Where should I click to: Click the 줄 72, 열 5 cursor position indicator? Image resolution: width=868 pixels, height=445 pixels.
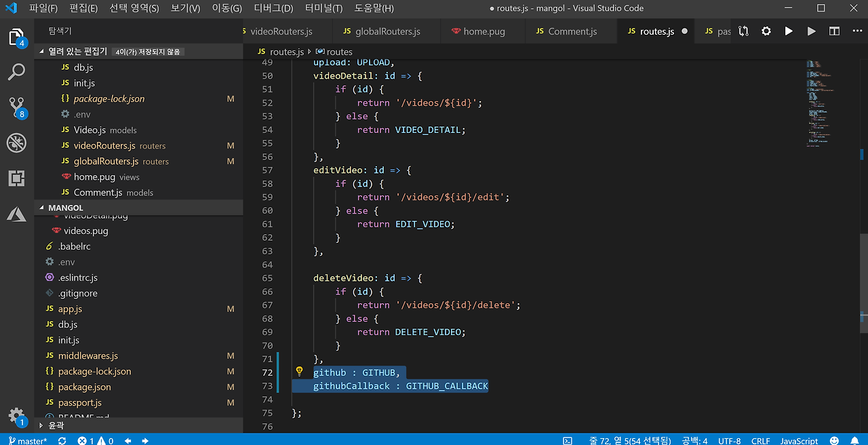click(x=630, y=441)
